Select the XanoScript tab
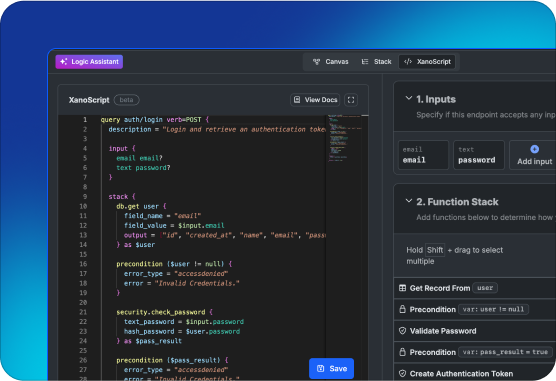556x381 pixels. tap(427, 62)
